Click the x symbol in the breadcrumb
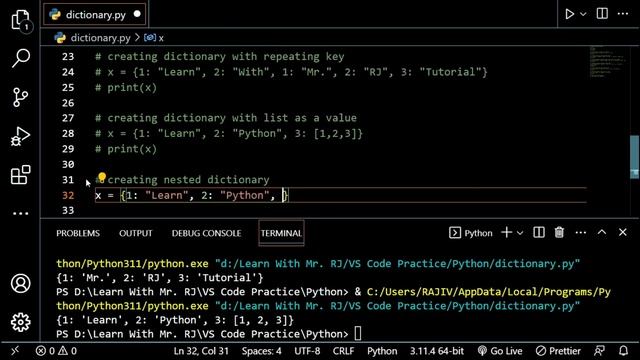640x360 pixels. (161, 38)
